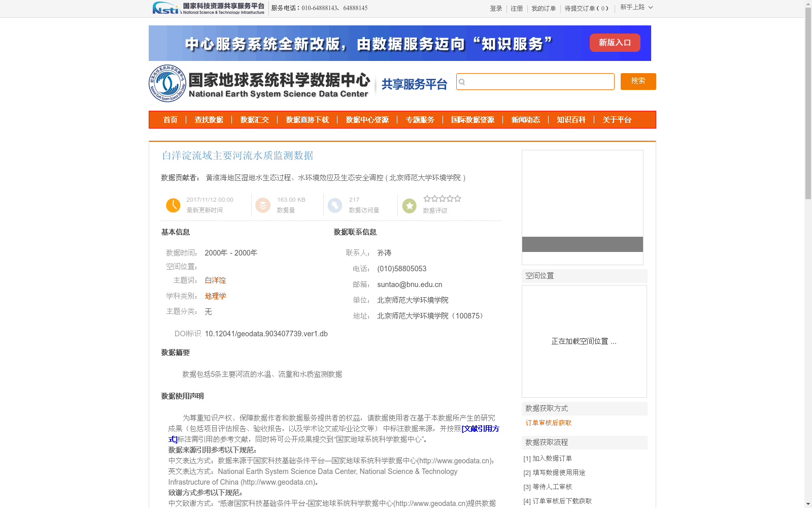This screenshot has height=508, width=812.
Task: Follow the 地理学 discipline link
Action: click(215, 296)
